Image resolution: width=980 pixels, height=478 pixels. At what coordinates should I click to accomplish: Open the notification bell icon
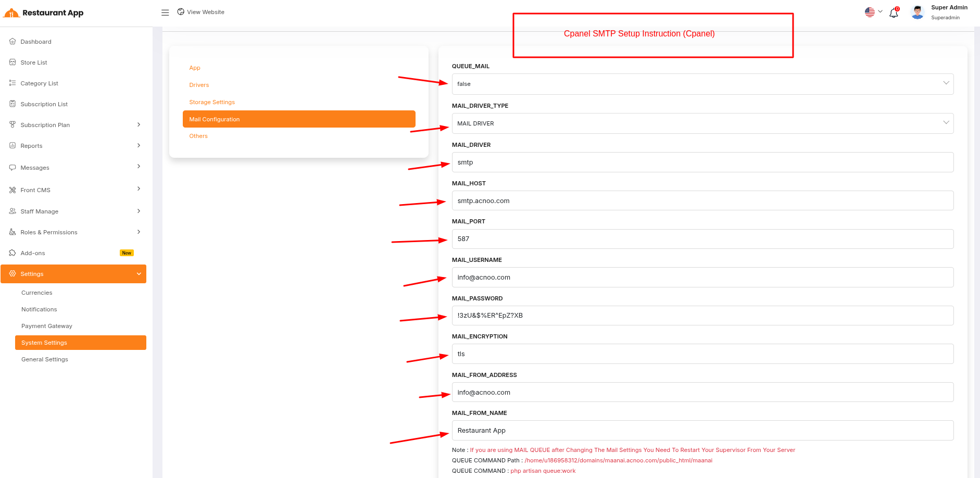[894, 13]
